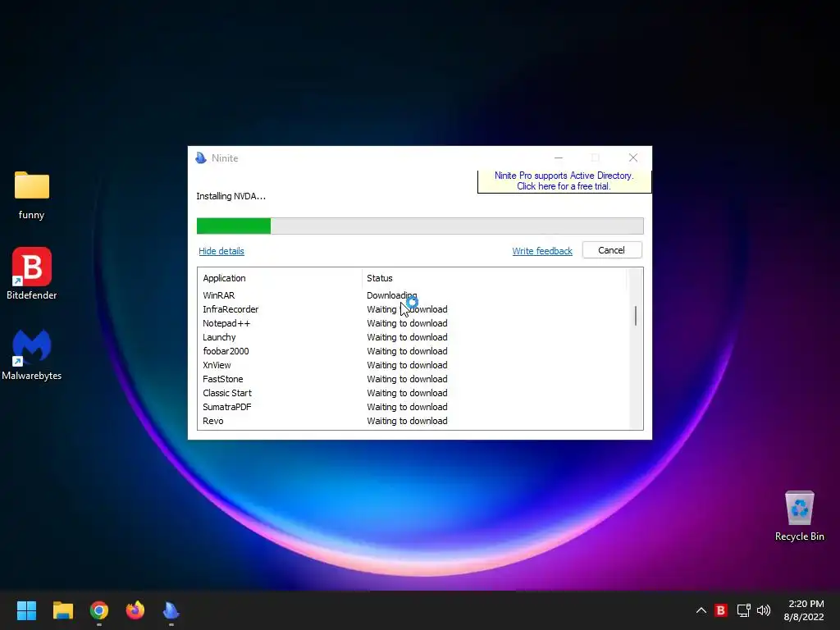Open Firefox from taskbar
This screenshot has height=630, width=840.
tap(135, 610)
